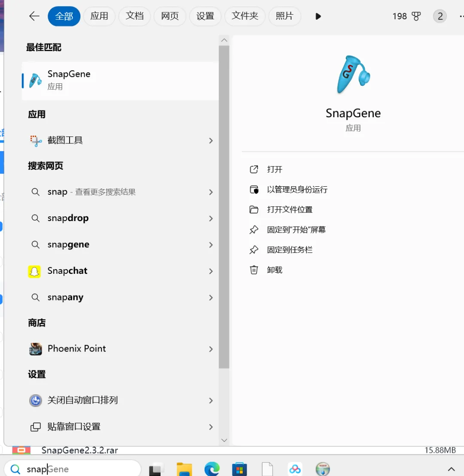This screenshot has height=476, width=464.
Task: Expand 贴靠窗口设置 chevron
Action: [211, 427]
